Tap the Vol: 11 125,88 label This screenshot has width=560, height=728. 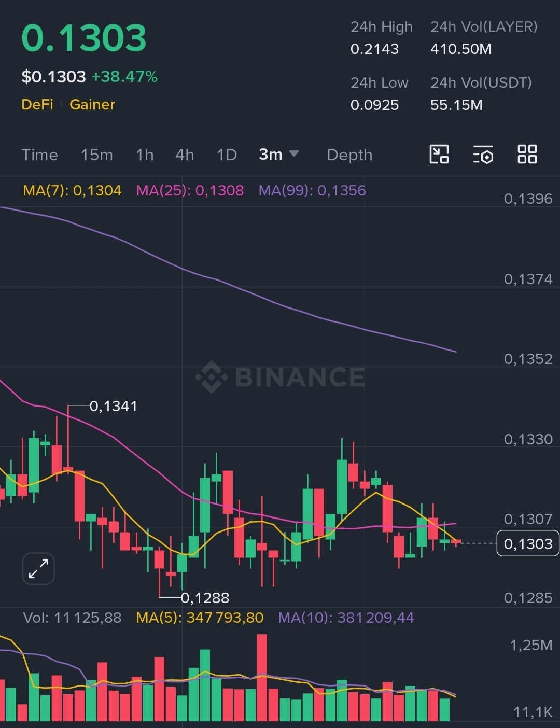tap(72, 618)
